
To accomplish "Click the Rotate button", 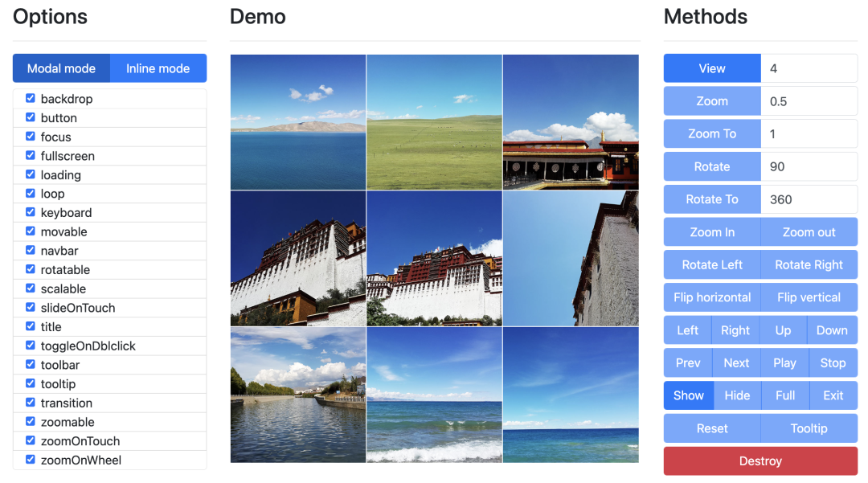I will (x=712, y=166).
